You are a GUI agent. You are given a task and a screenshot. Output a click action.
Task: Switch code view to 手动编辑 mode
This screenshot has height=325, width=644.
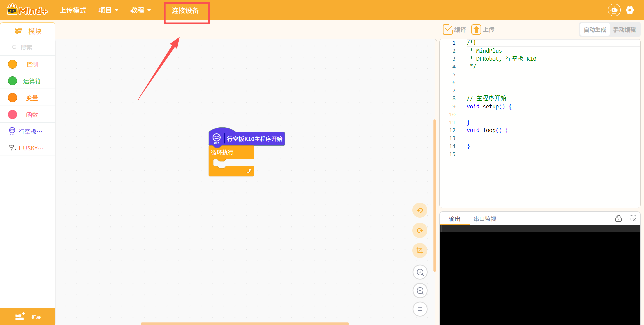pyautogui.click(x=624, y=30)
